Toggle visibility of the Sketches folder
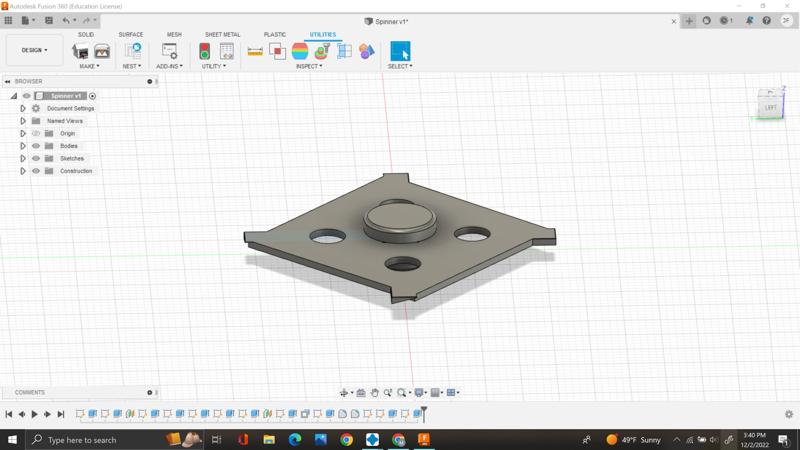800x450 pixels. [36, 158]
